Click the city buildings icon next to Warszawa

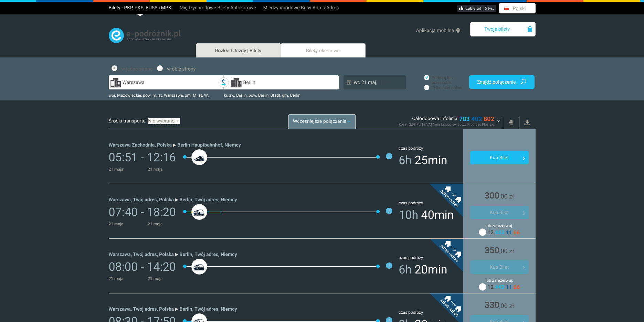click(116, 83)
